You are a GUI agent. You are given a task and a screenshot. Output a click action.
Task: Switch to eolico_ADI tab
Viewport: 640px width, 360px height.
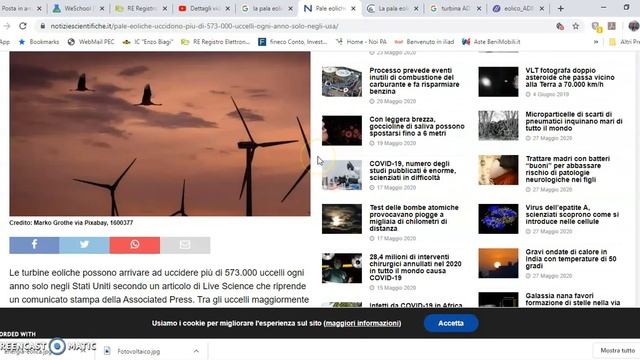click(518, 8)
